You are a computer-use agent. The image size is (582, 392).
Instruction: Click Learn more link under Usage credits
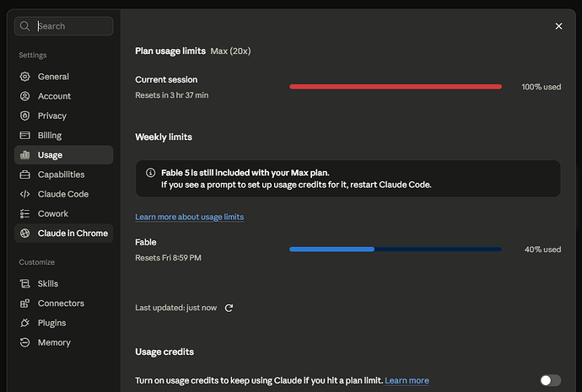(x=407, y=380)
